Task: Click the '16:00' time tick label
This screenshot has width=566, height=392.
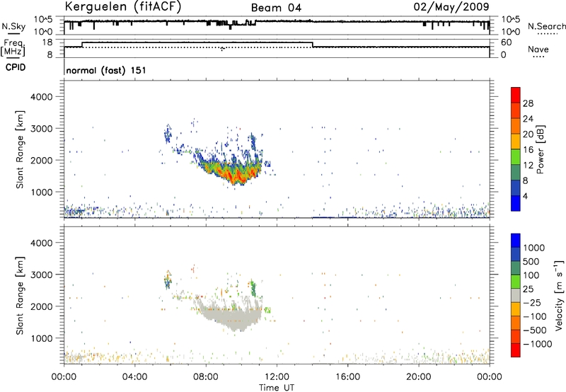Action: [347, 377]
